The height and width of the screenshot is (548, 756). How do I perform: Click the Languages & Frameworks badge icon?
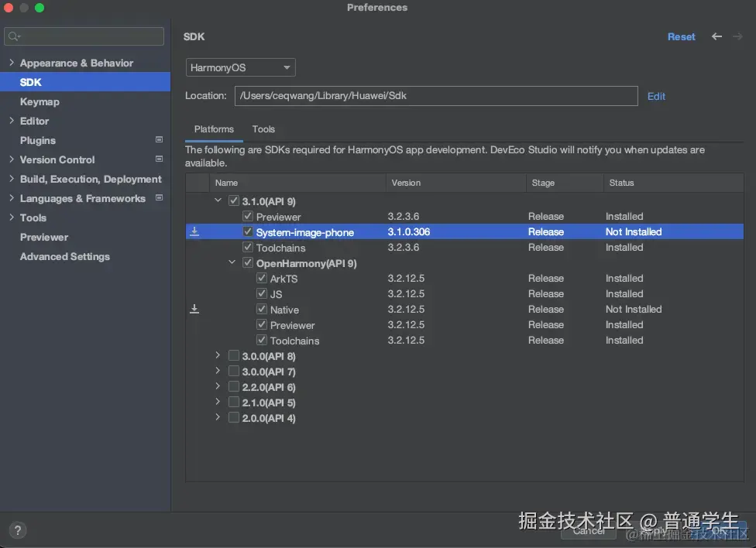[159, 197]
